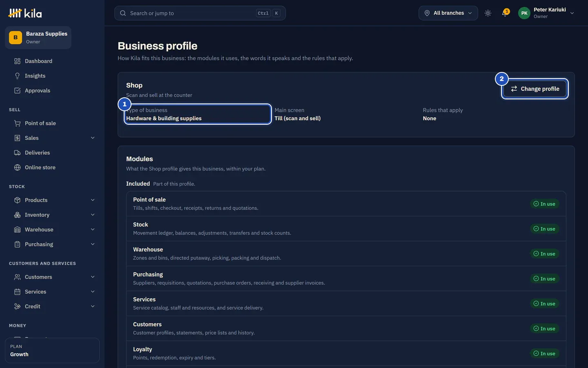Open the Dashboard page

pyautogui.click(x=52, y=61)
